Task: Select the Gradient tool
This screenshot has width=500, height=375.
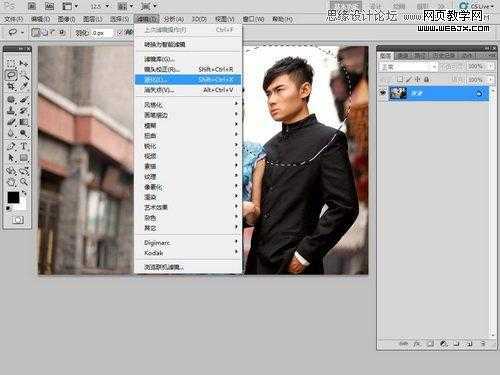Action: [24, 122]
